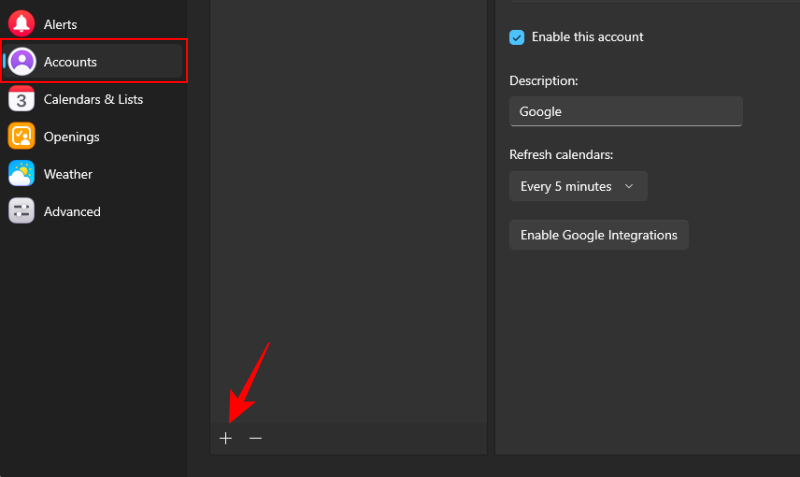The image size is (800, 477).
Task: Click the Weather cloud and sun icon
Action: [x=21, y=174]
